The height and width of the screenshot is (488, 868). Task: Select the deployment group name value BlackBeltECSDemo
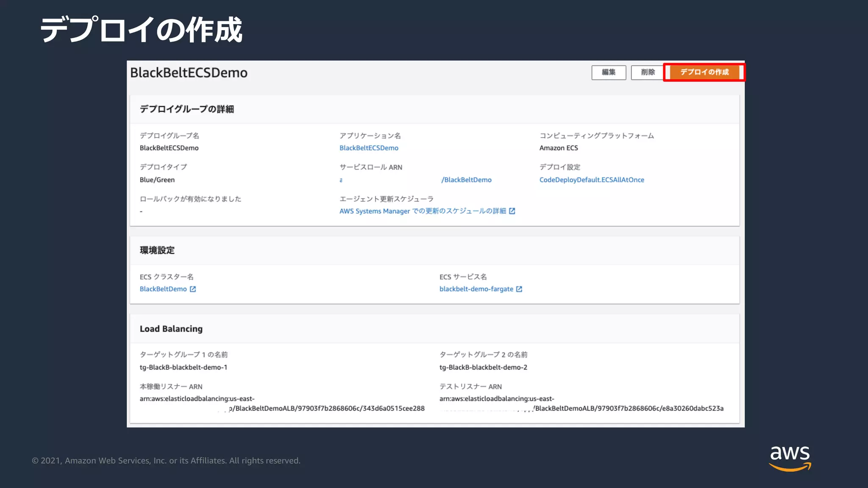click(169, 148)
